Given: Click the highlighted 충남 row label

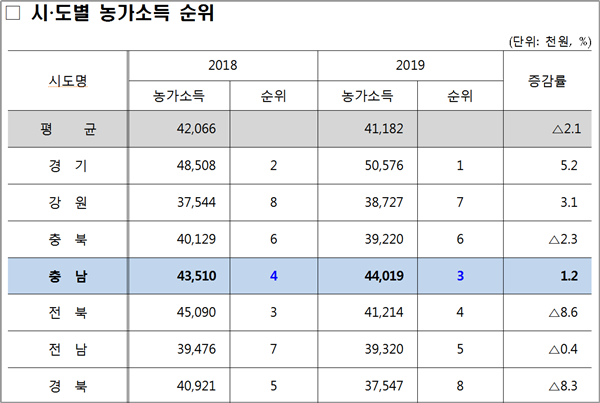Looking at the screenshot, I should click(68, 276).
